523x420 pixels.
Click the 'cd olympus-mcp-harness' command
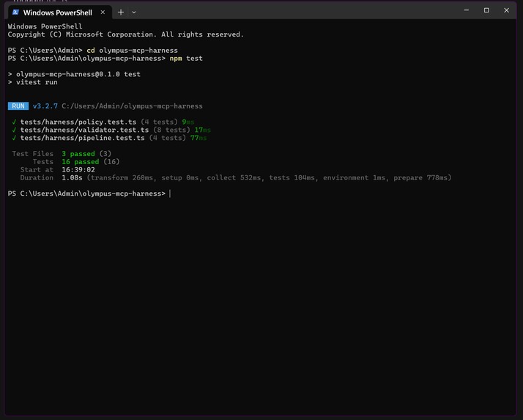point(132,51)
